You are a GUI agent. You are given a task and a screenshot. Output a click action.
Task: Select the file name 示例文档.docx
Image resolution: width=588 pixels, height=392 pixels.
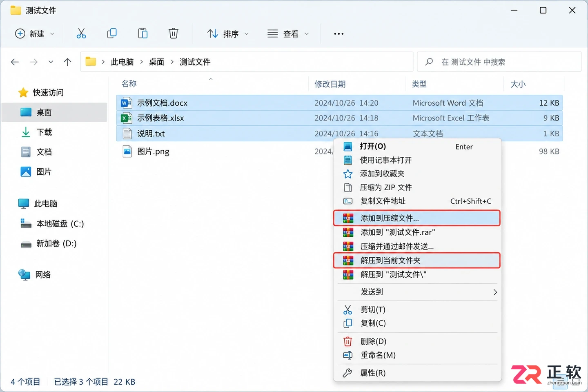pyautogui.click(x=163, y=103)
